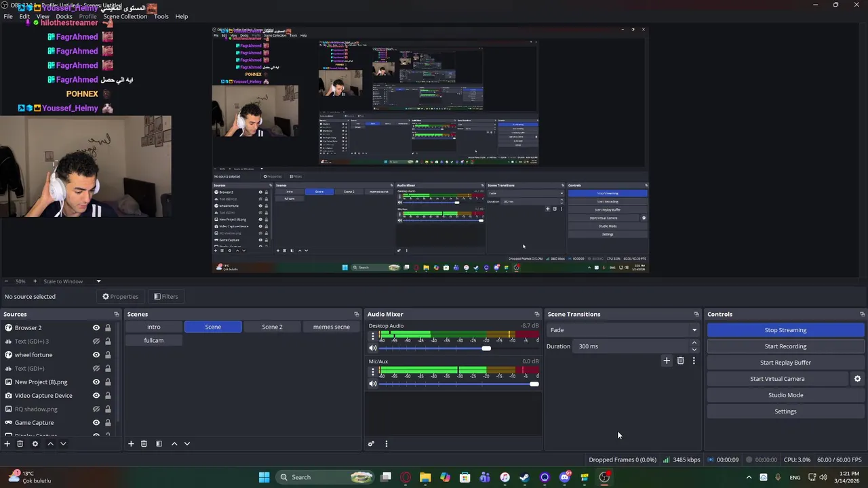868x488 pixels.
Task: Open virtual camera settings gear
Action: tap(857, 379)
